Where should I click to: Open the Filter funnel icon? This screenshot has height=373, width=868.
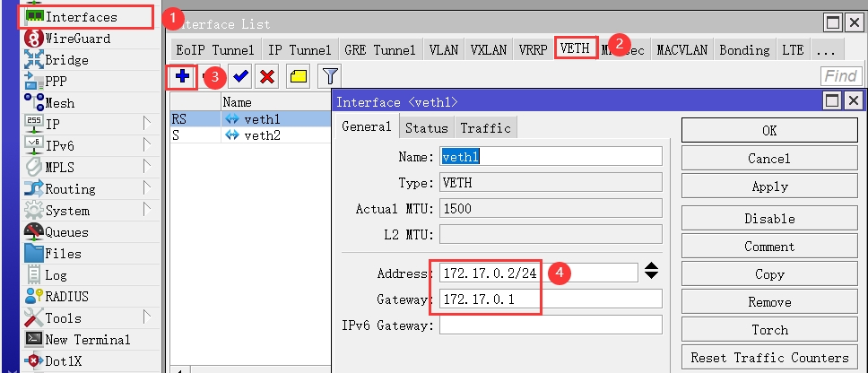[330, 77]
